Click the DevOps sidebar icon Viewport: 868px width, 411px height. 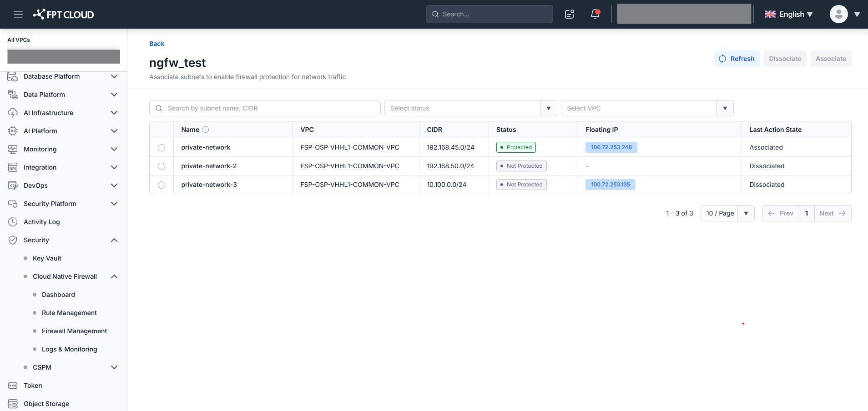13,185
